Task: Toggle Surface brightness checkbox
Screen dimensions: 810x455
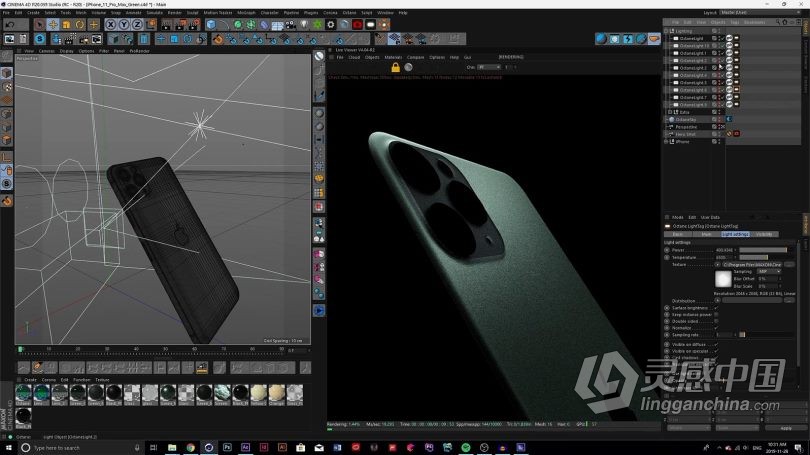Action: [716, 308]
